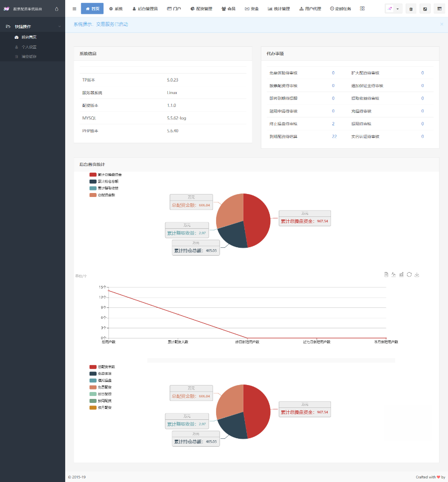The width and height of the screenshot is (448, 482).
Task: Switch chart to line type icon
Action: 393,274
